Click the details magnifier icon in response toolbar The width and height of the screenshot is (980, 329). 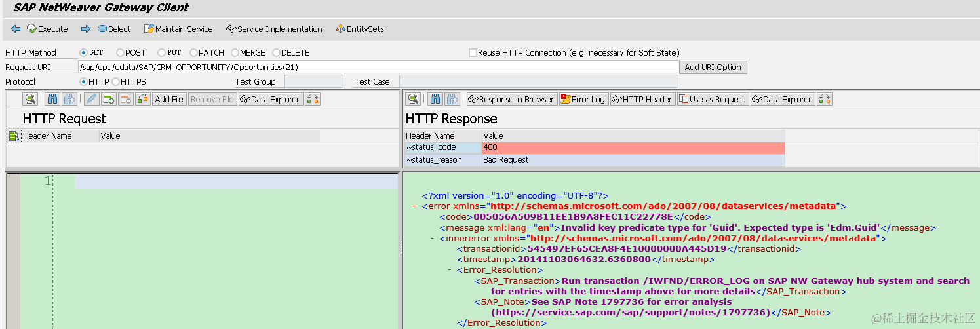pyautogui.click(x=412, y=99)
